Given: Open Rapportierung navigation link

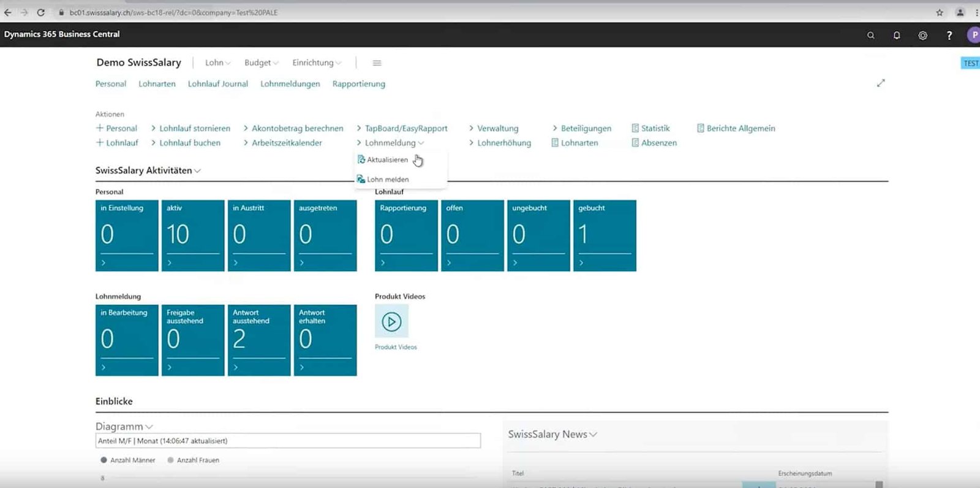Looking at the screenshot, I should coord(359,84).
